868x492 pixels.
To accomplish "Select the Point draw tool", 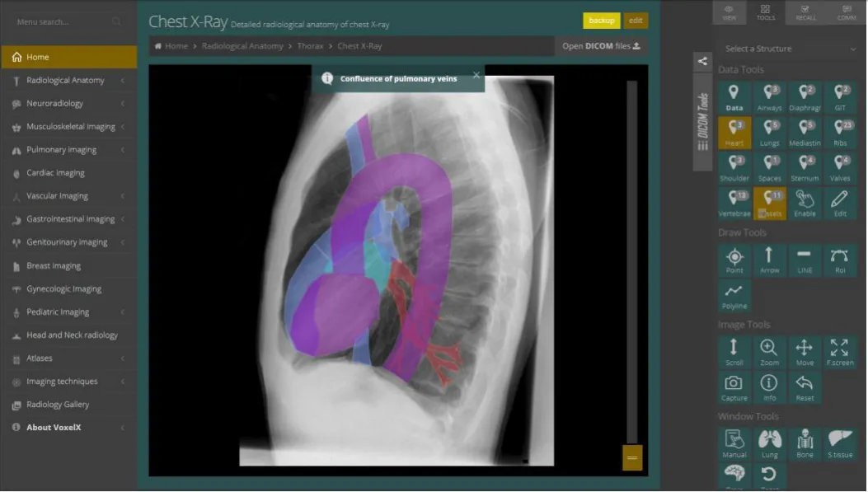I will (734, 260).
